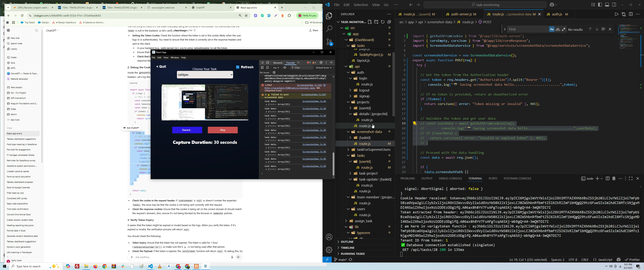This screenshot has height=270, width=644.
Task: Toggle Match Case in the Find widget
Action: click(552, 29)
